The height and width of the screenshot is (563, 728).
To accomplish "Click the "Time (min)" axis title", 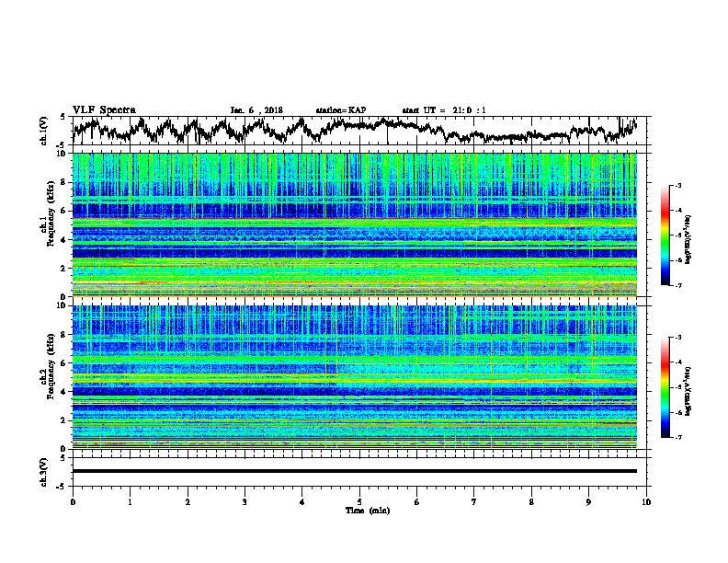I will (x=368, y=511).
